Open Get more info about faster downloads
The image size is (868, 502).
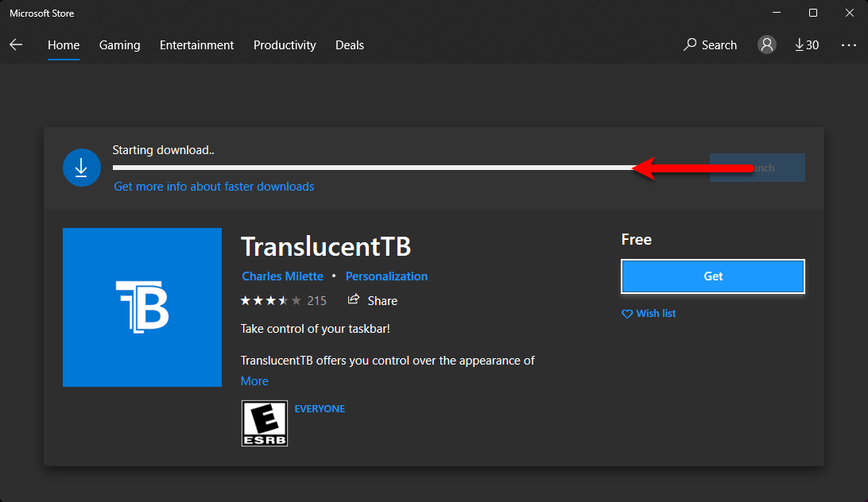tap(215, 187)
